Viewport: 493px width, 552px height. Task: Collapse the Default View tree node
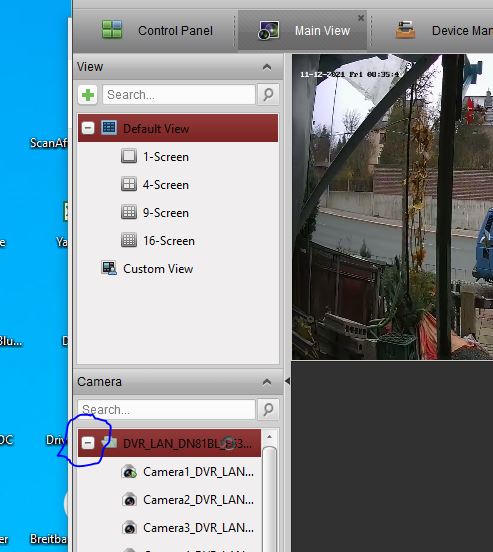tap(88, 128)
